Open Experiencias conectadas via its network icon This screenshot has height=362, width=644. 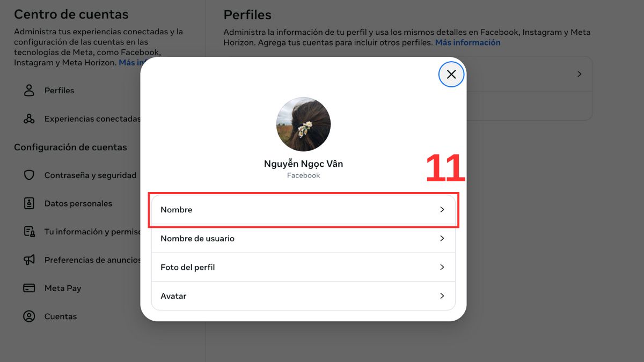(28, 118)
